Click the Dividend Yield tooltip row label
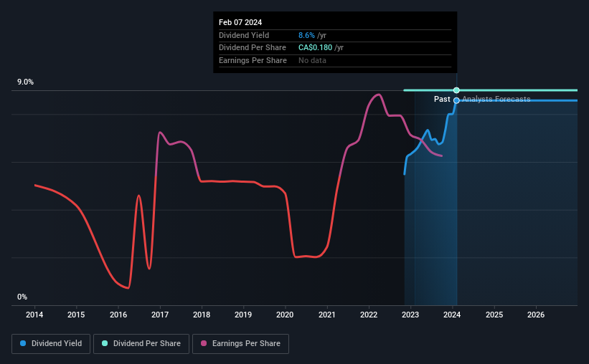Image resolution: width=589 pixels, height=364 pixels. click(244, 35)
